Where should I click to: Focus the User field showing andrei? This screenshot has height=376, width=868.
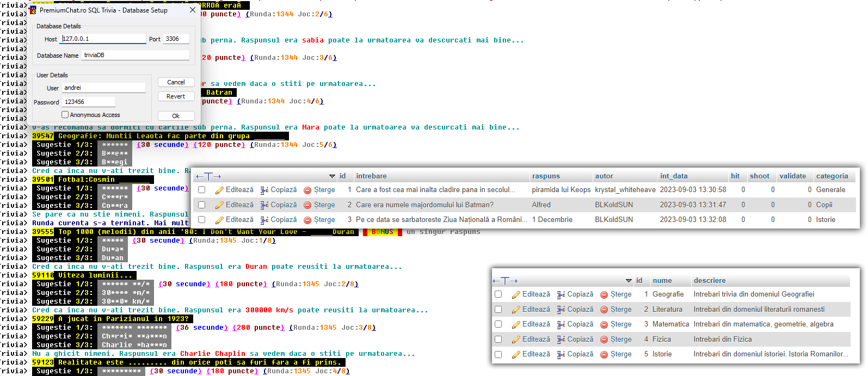[x=103, y=88]
